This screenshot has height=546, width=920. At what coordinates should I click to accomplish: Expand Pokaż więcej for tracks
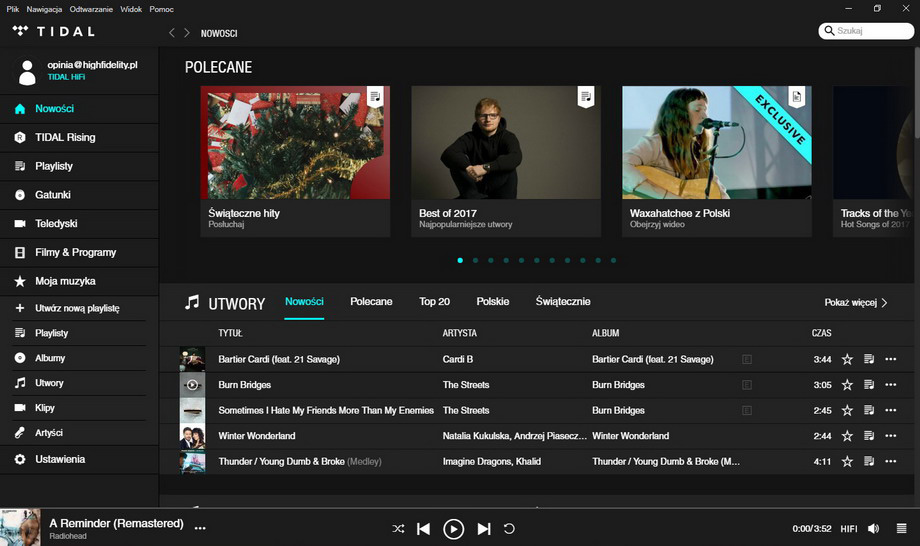[855, 303]
